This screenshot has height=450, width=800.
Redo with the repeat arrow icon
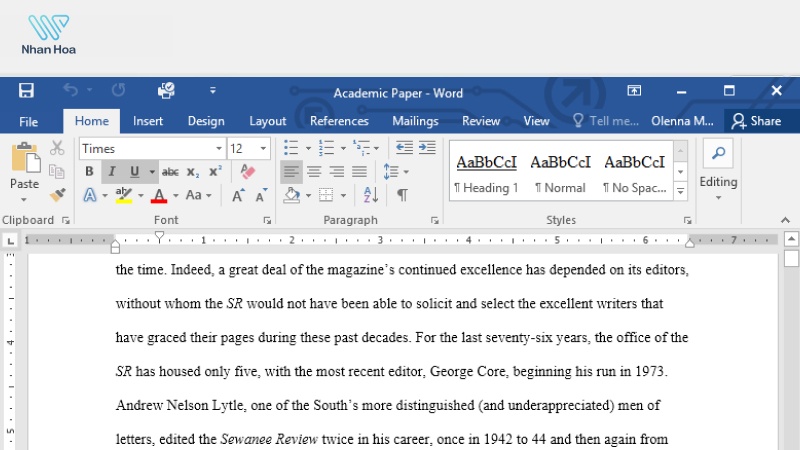[x=118, y=90]
